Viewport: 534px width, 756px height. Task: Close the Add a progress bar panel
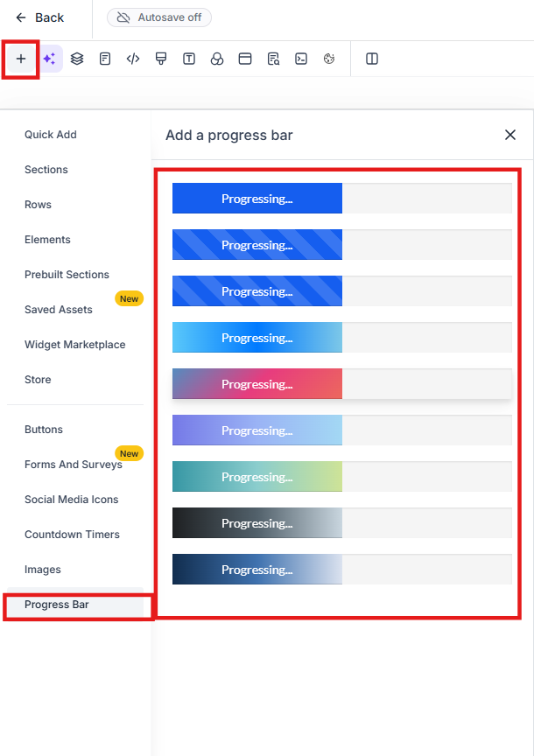(x=510, y=135)
